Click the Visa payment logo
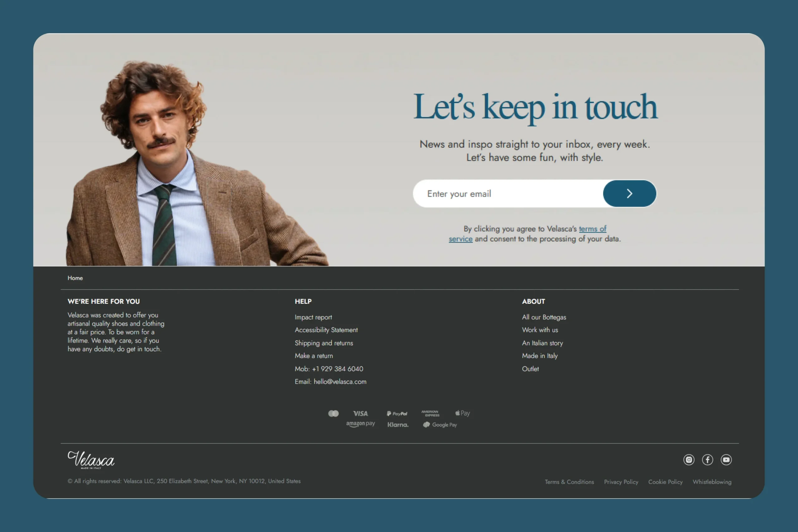The height and width of the screenshot is (532, 798). pos(360,414)
